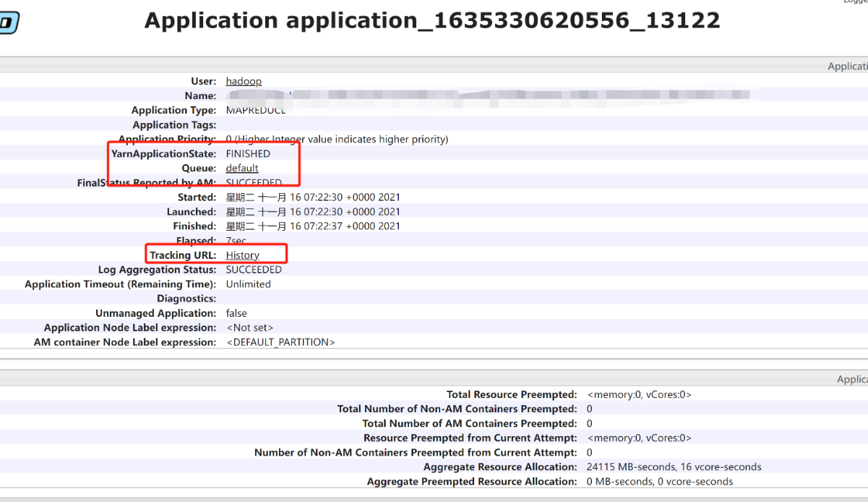The width and height of the screenshot is (868, 502).
Task: Click the Diagnostics: label
Action: pyautogui.click(x=186, y=299)
